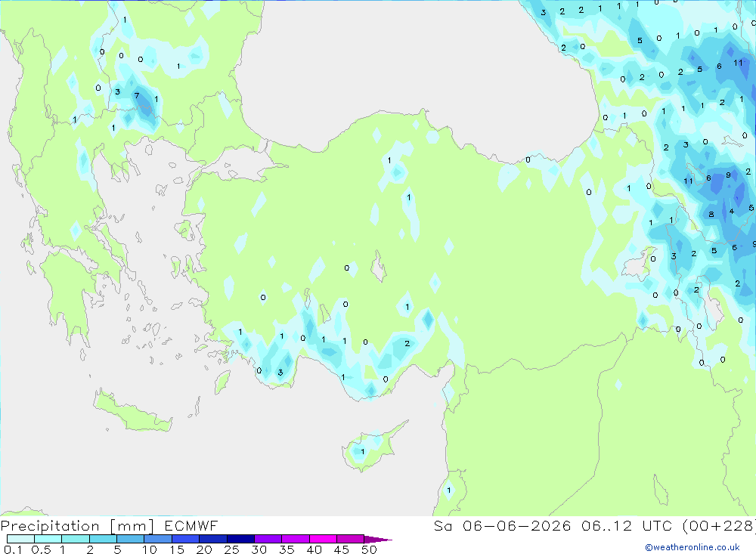The width and height of the screenshot is (756, 554).
Task: Click the '(00+228)' forecast offset text
Action: [x=719, y=526]
